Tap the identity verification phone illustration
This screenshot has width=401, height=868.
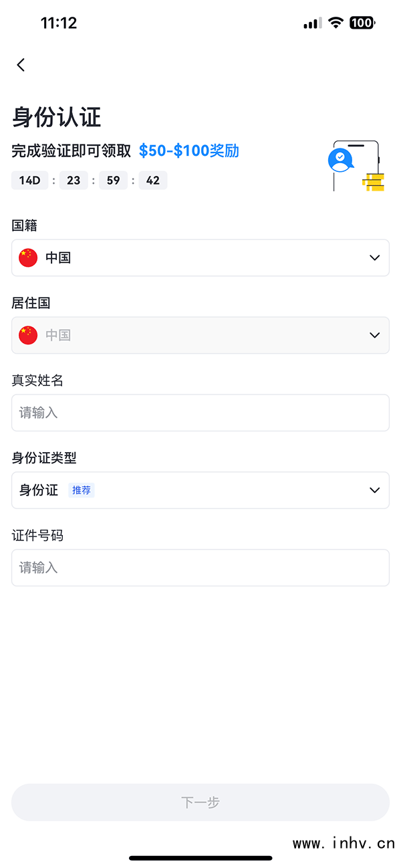356,166
